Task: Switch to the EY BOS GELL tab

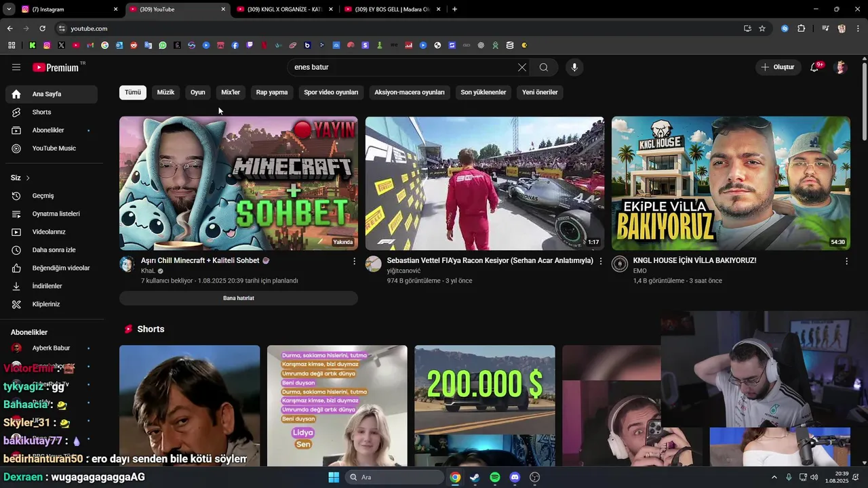Action: [391, 9]
